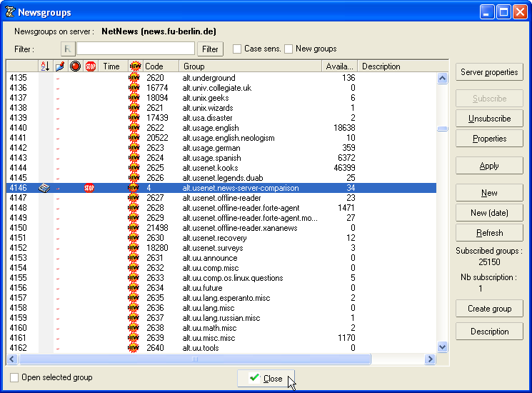Click the STOP icon in row 4146

click(x=89, y=188)
